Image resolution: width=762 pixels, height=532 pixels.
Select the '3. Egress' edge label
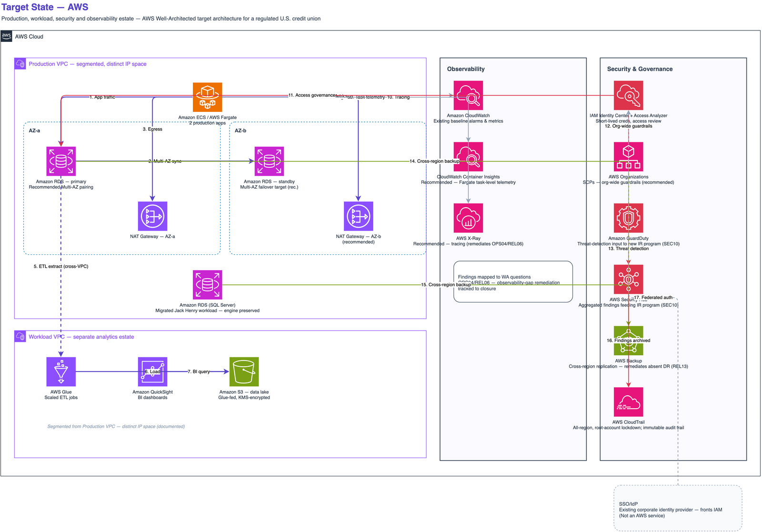click(152, 129)
